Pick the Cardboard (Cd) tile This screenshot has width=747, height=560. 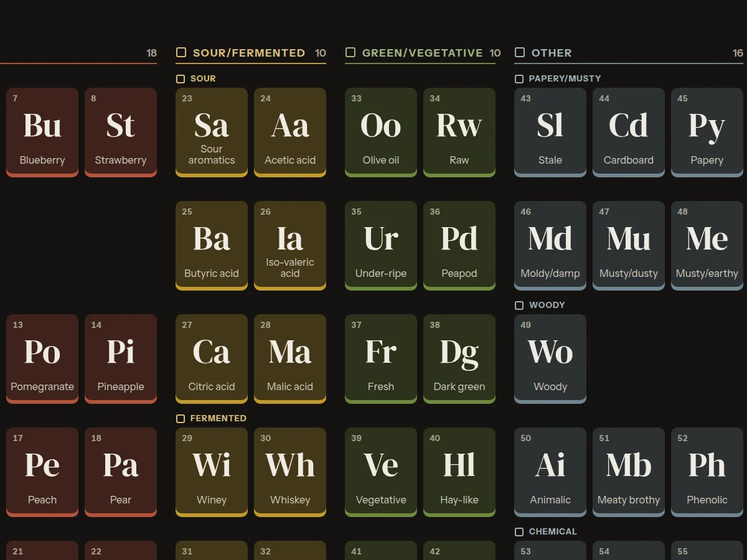[629, 133]
